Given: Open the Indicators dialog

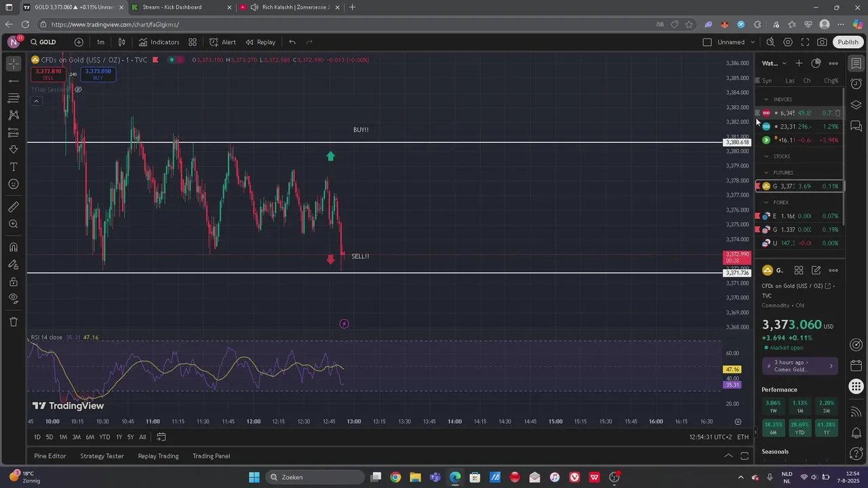Looking at the screenshot, I should 159,42.
